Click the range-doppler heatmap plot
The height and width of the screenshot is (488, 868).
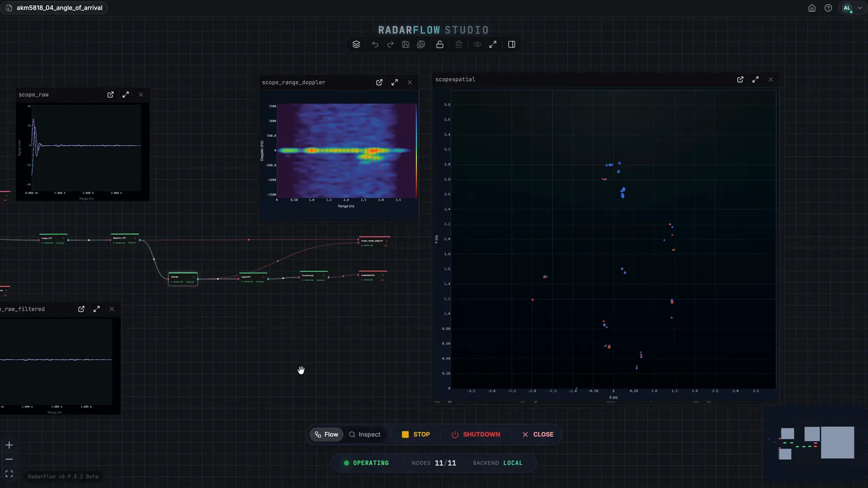tap(347, 151)
